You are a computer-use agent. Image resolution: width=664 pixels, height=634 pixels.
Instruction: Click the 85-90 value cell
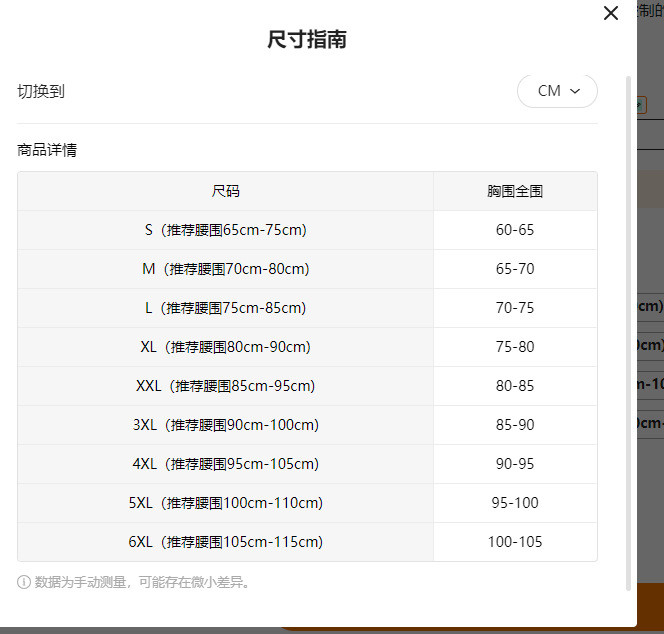[x=515, y=425]
